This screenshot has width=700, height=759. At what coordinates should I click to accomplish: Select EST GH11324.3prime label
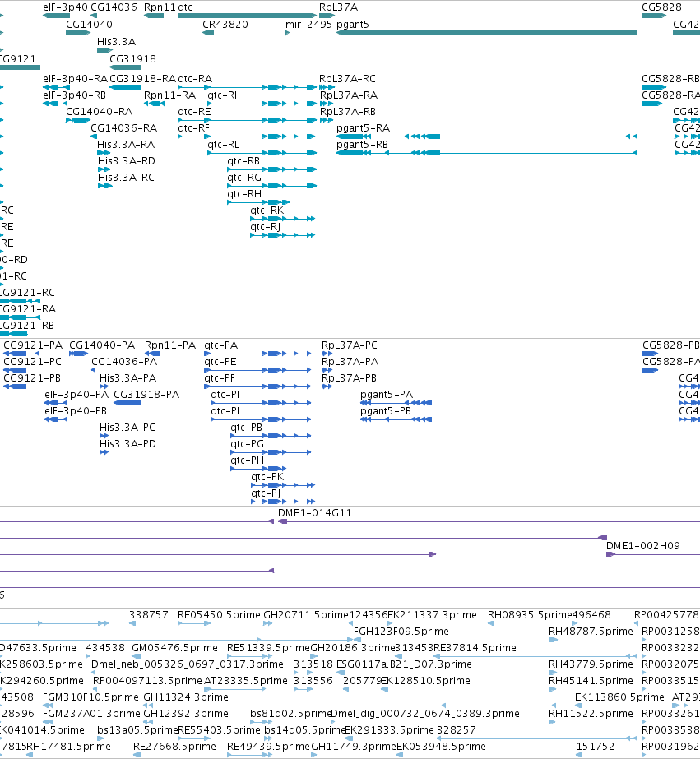click(186, 697)
